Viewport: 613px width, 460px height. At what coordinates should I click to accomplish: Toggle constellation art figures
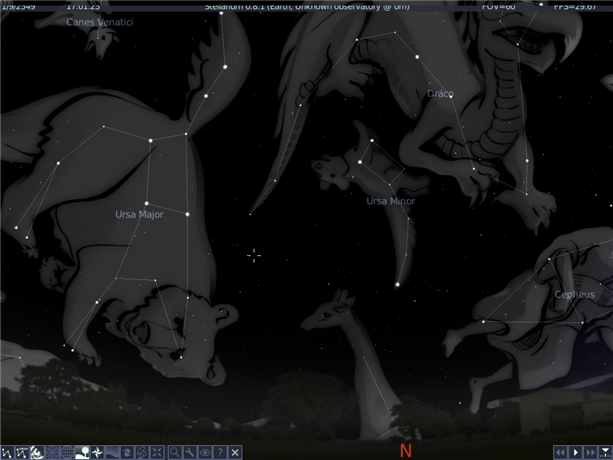click(x=37, y=453)
